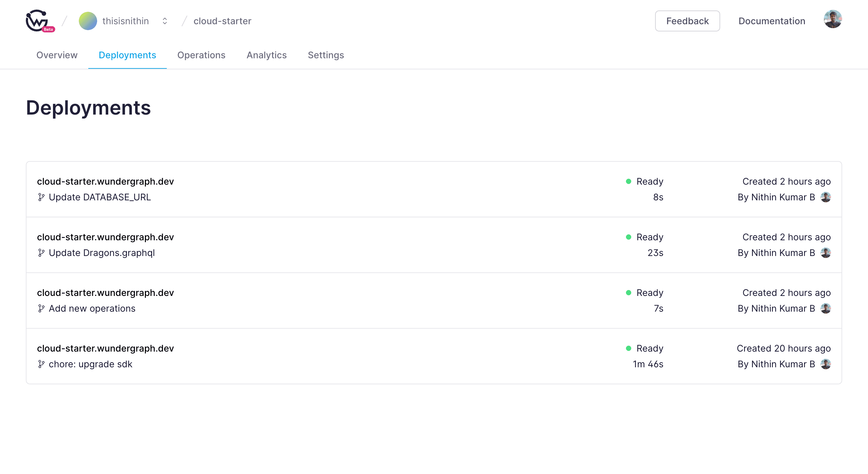Click the Feedback button
This screenshot has width=868, height=474.
coord(687,21)
